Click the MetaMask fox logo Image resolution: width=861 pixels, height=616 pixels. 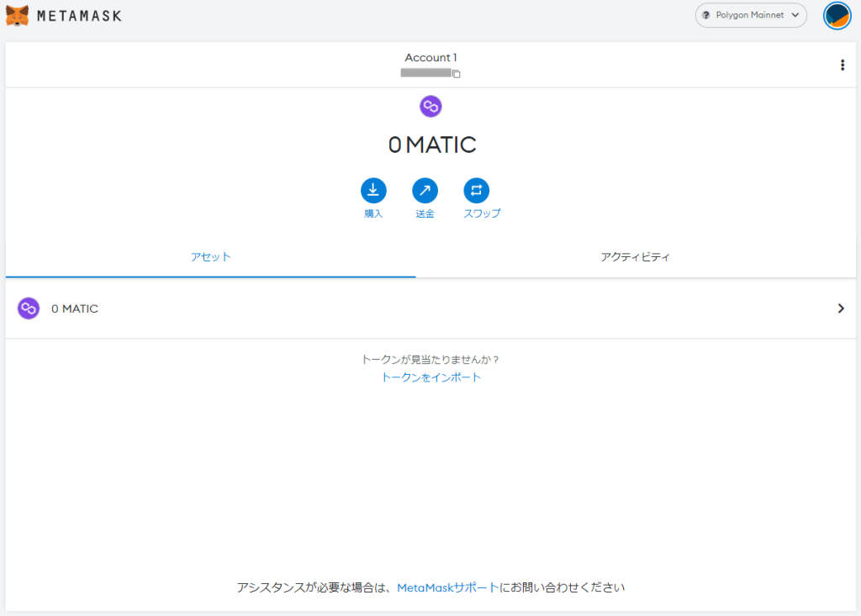click(17, 15)
